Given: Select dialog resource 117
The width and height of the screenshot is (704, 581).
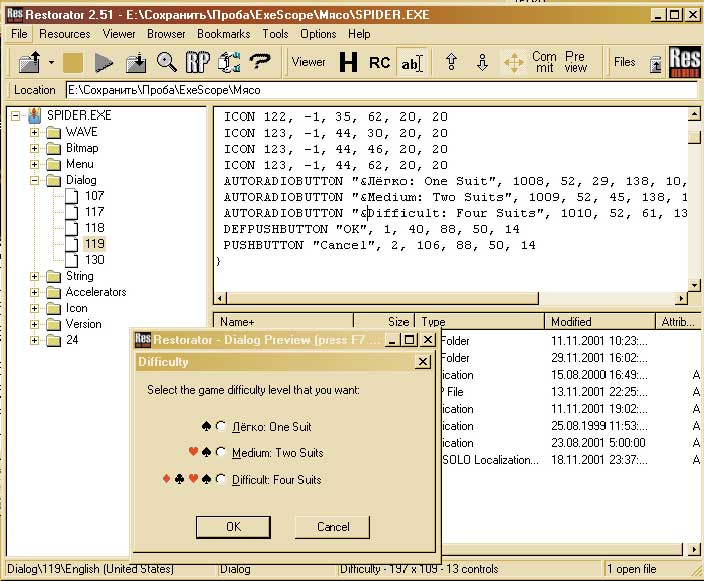Looking at the screenshot, I should (94, 211).
